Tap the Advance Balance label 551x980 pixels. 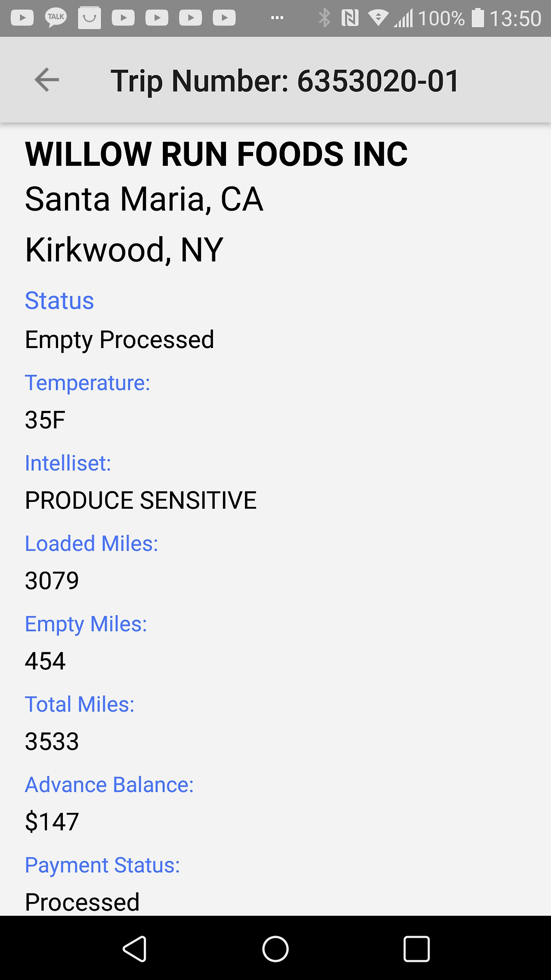(x=109, y=784)
